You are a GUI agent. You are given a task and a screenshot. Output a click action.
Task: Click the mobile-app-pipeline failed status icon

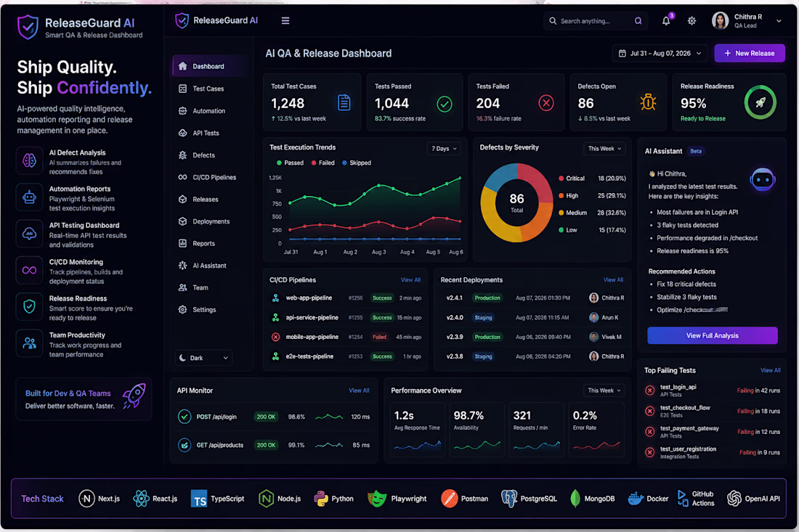coord(276,337)
